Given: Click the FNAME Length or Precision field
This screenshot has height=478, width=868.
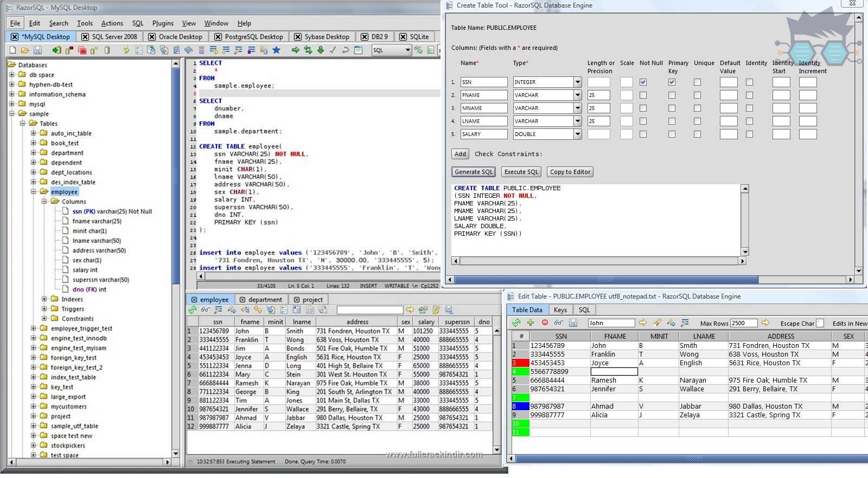Looking at the screenshot, I should pos(599,95).
